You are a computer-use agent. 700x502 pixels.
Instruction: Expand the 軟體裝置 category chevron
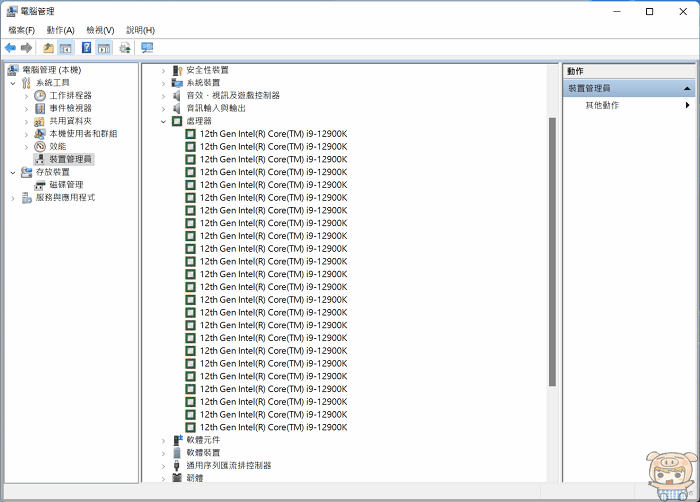point(163,453)
